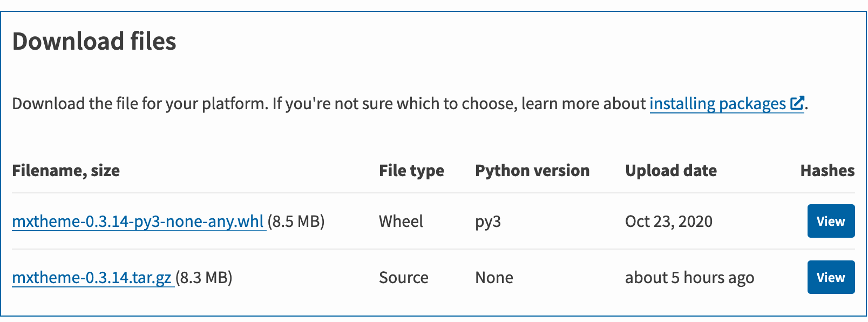Click the py3 Python version cell
This screenshot has height=322, width=868.
[x=488, y=222]
